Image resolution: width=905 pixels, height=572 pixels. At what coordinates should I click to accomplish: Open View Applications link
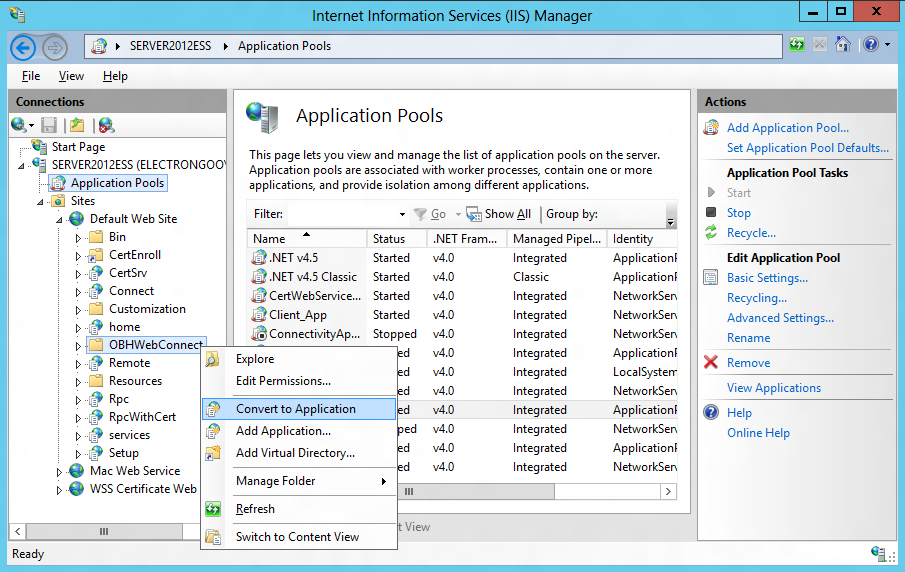[773, 387]
